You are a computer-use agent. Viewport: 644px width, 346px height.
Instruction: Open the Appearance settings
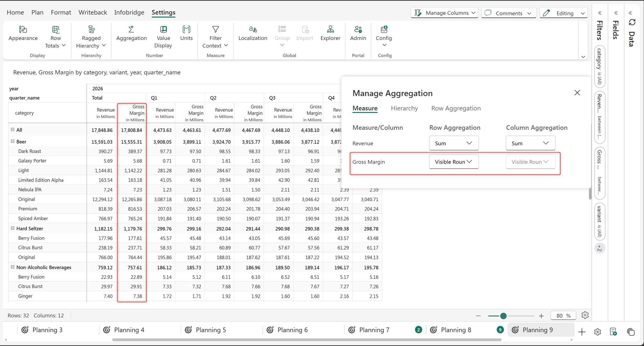tap(23, 34)
